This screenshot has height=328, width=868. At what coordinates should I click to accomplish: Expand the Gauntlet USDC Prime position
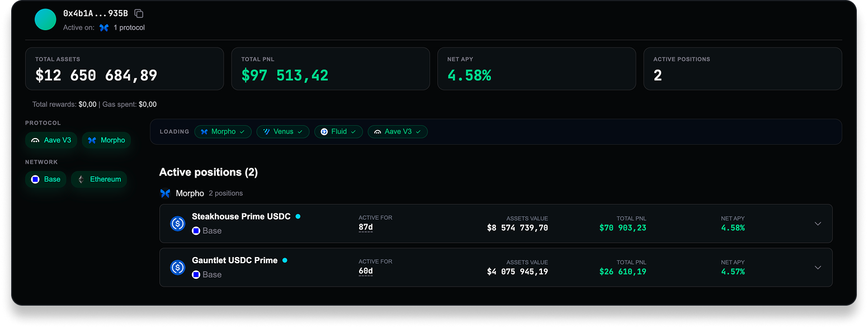(818, 268)
